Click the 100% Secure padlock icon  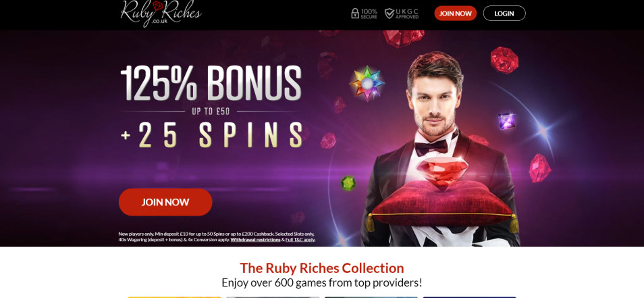point(355,14)
